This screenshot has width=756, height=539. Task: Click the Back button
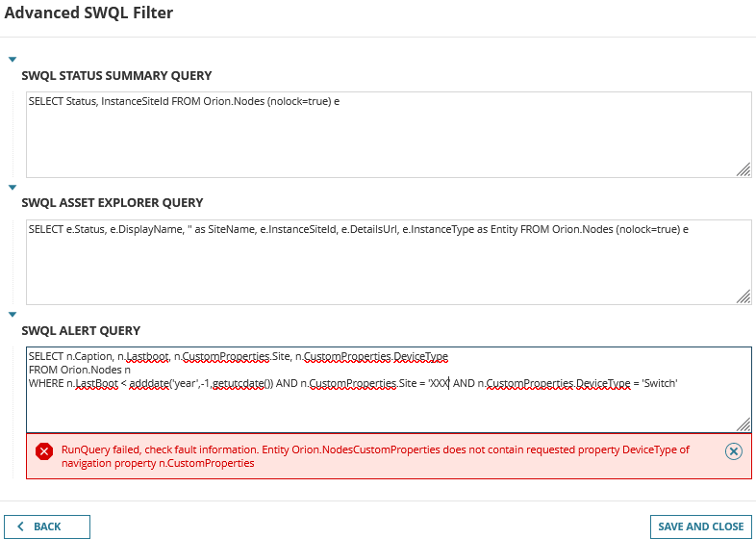(47, 526)
